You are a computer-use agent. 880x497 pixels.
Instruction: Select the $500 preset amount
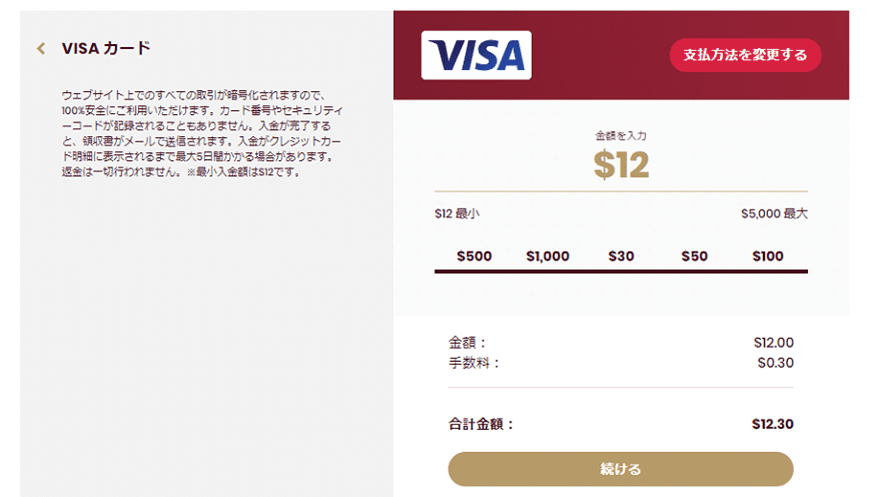pos(474,256)
